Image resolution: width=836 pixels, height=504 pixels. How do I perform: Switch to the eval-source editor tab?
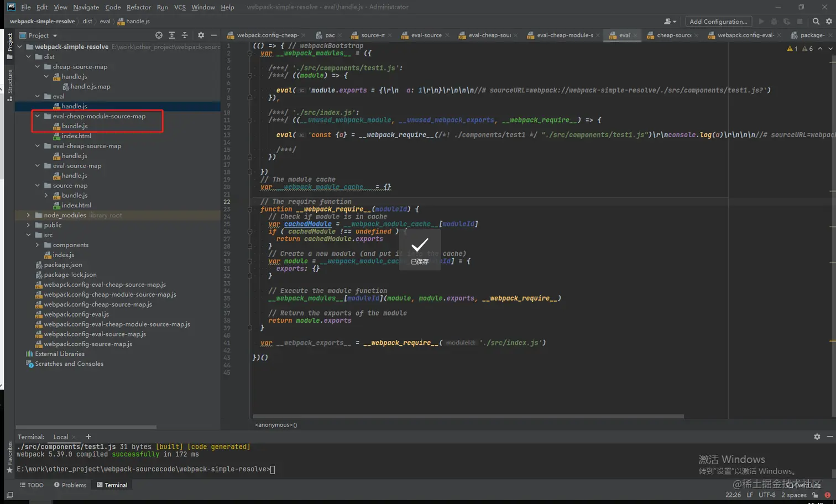pyautogui.click(x=426, y=35)
